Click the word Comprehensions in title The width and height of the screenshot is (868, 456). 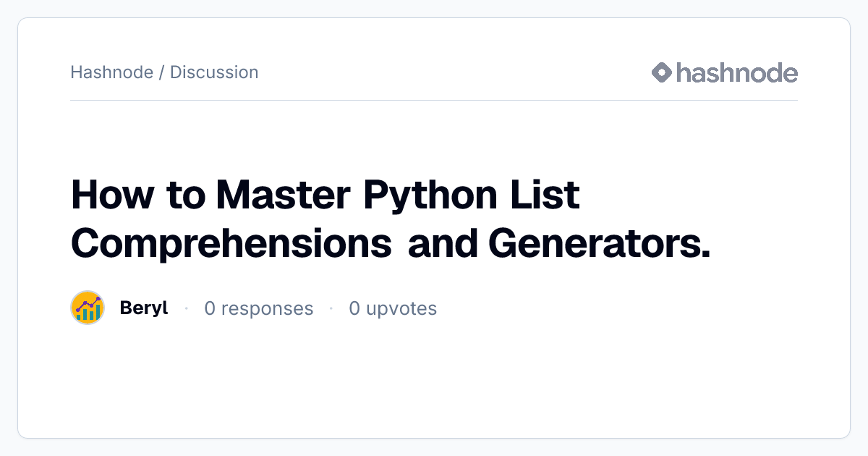231,243
